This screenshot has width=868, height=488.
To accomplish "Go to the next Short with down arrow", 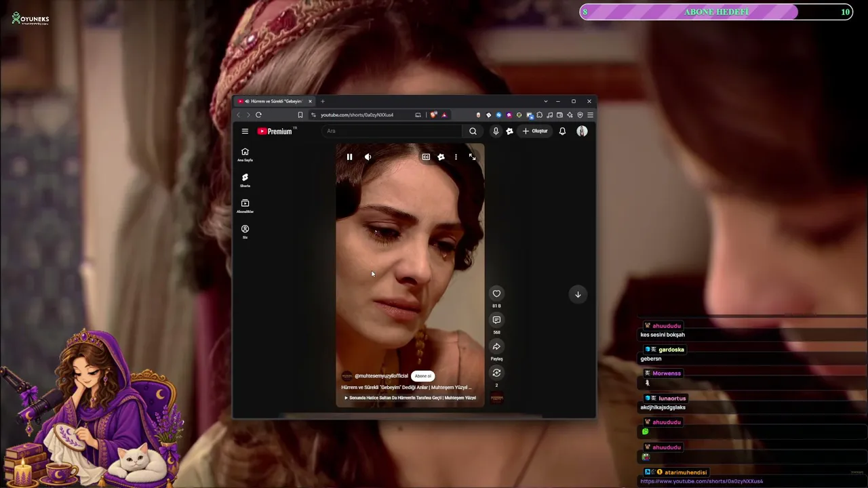I will tap(578, 294).
